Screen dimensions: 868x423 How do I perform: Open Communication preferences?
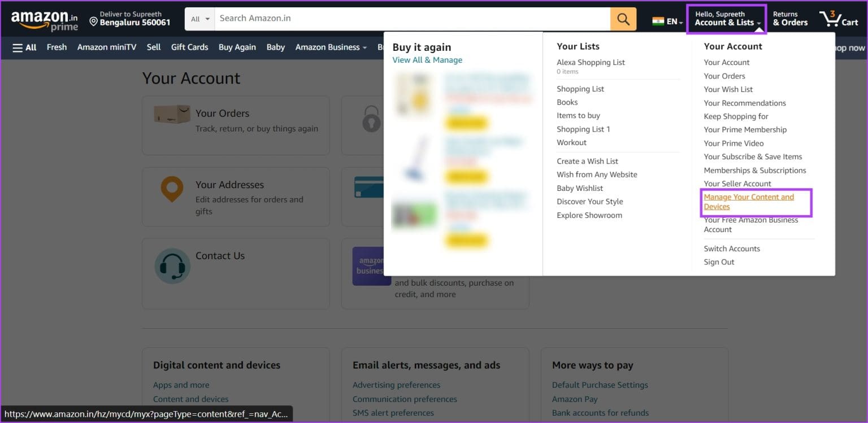(x=405, y=399)
